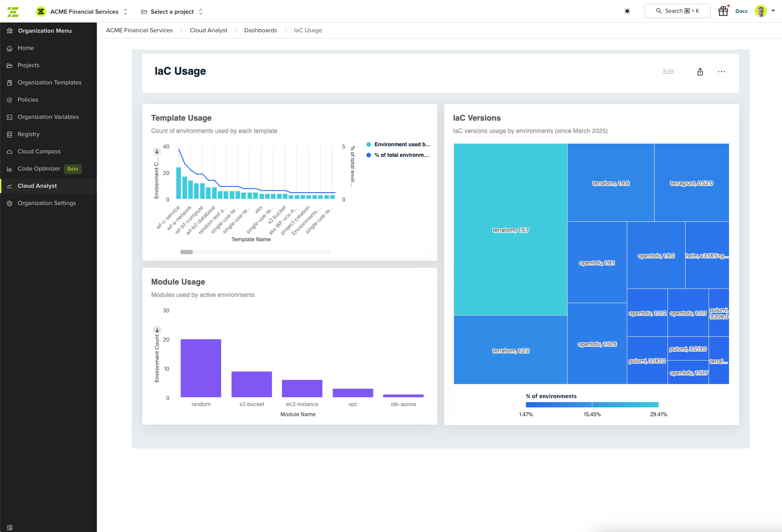782x532 pixels.
Task: Open the Select a project dropdown
Action: coord(172,12)
